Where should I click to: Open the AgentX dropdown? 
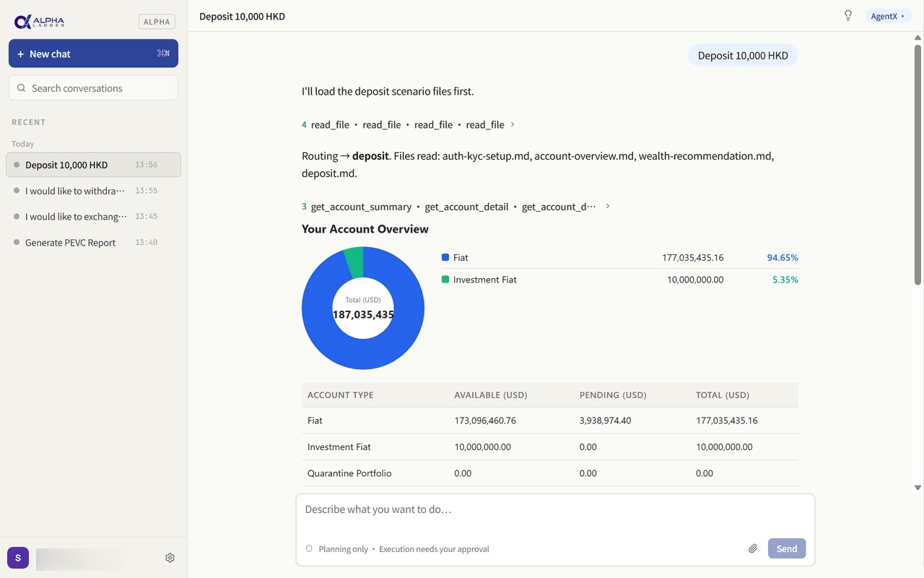pyautogui.click(x=887, y=16)
